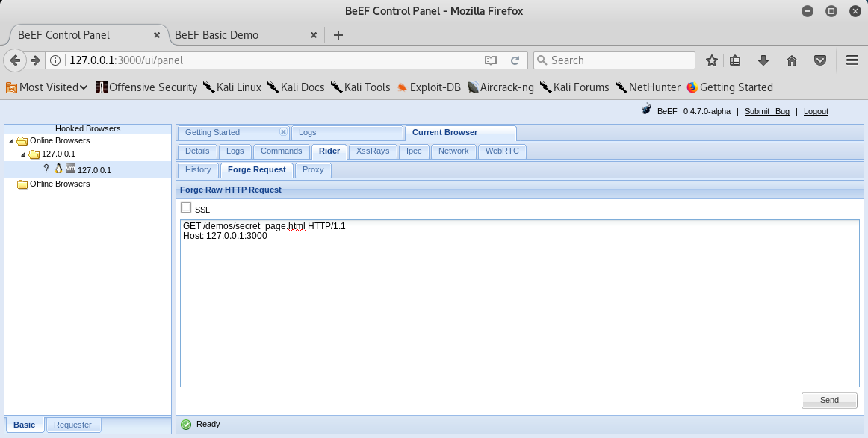868x438 pixels.
Task: Open the Logs tab beside Details
Action: [235, 151]
